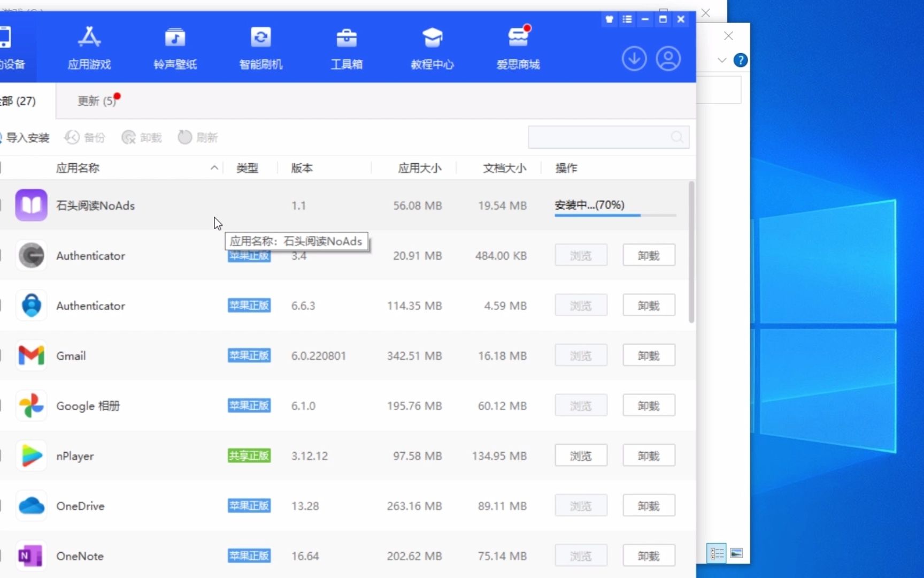The width and height of the screenshot is (924, 578).
Task: Open the 工具箱 toolbox
Action: pos(346,48)
